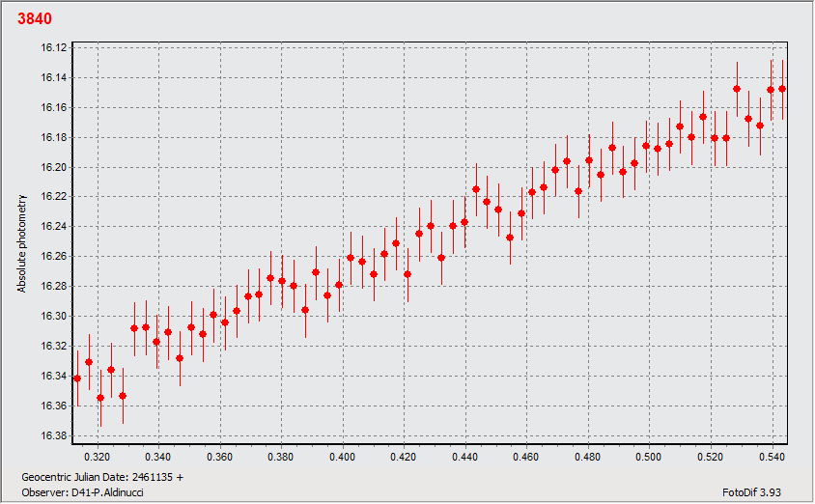Pick the 0.500 x-axis tick label
This screenshot has width=815, height=504.
pyautogui.click(x=649, y=456)
